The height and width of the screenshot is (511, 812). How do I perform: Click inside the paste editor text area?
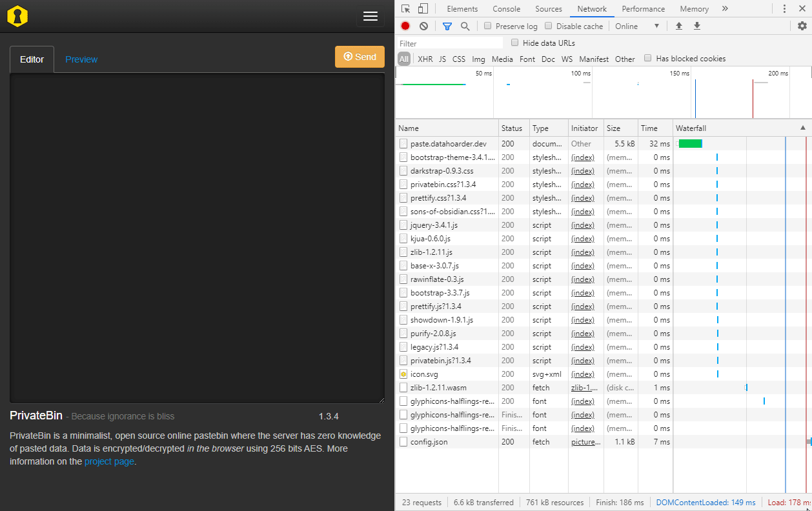point(197,238)
